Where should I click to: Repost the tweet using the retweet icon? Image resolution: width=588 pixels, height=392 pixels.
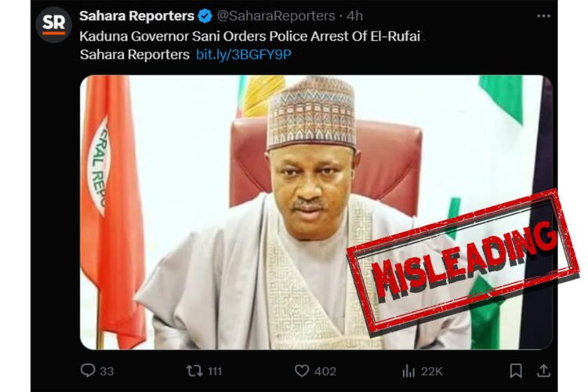194,371
